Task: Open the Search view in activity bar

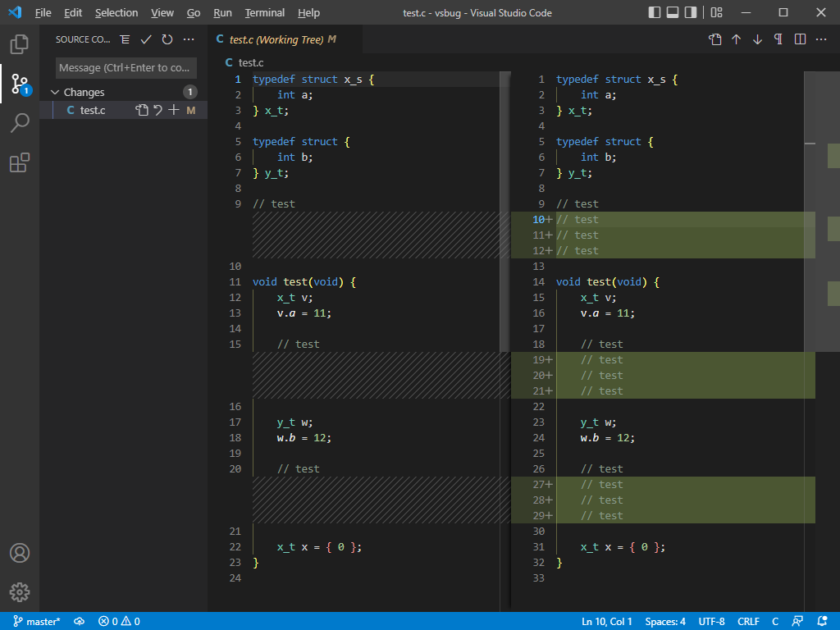Action: tap(20, 123)
